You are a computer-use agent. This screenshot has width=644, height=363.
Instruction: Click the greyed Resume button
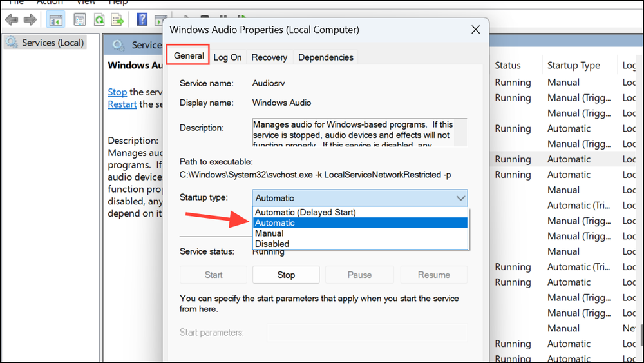coord(433,275)
